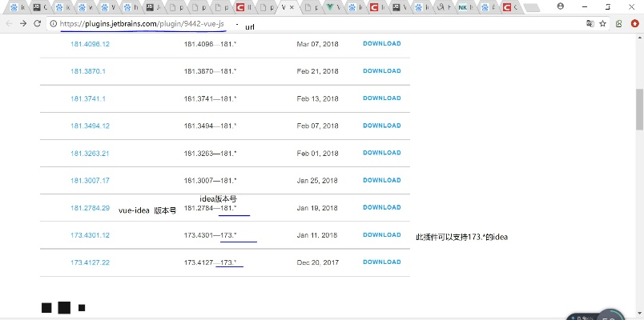Download the Feb 21, 2018 release
Viewport: 644px width, 320px height.
coord(382,71)
